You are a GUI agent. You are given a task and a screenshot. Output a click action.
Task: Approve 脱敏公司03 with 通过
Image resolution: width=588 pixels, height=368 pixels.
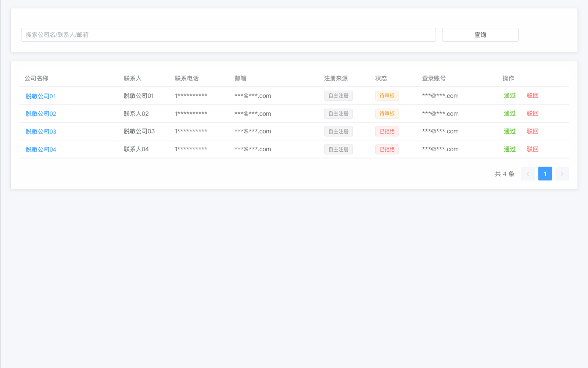(509, 131)
